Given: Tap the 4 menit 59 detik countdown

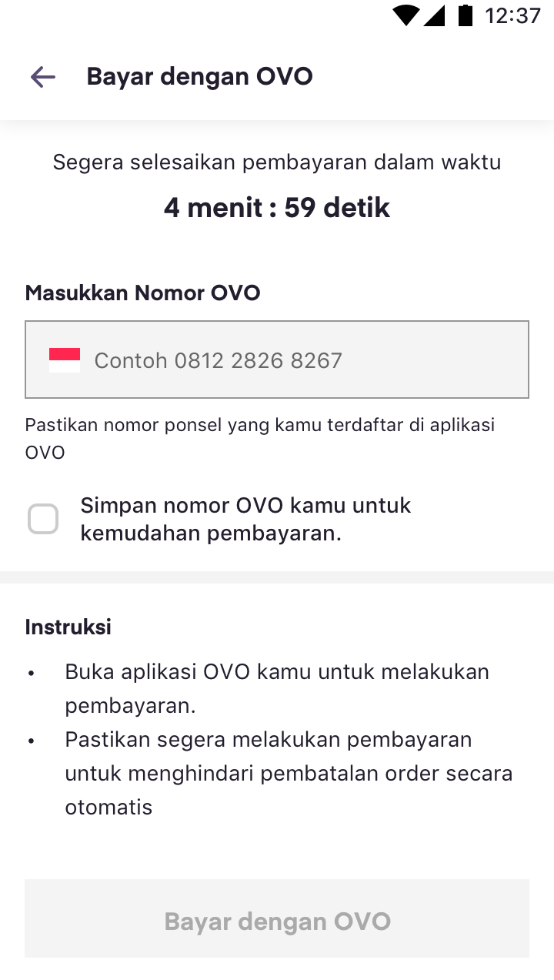Looking at the screenshot, I should pyautogui.click(x=277, y=208).
